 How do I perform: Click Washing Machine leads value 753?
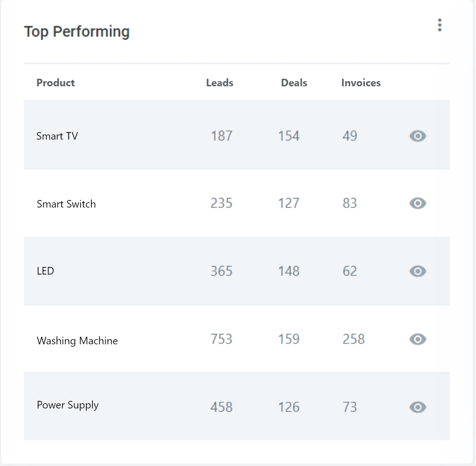222,339
